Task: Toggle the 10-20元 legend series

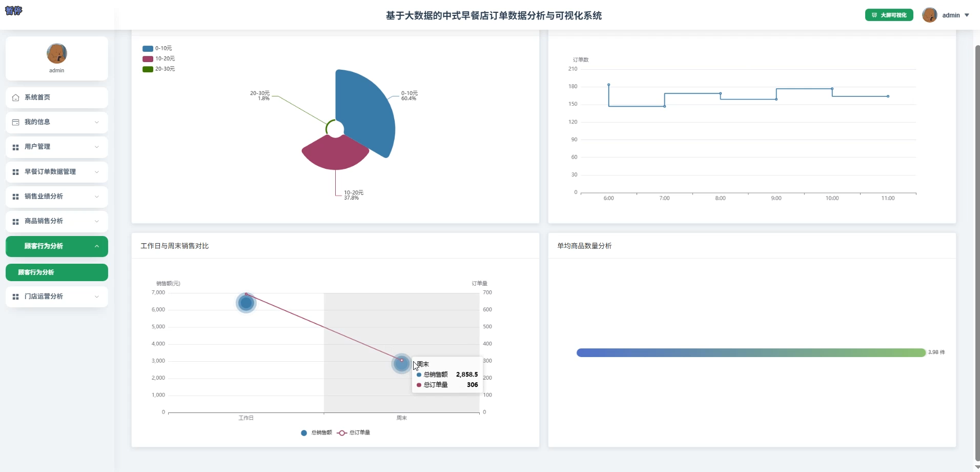Action: click(159, 59)
